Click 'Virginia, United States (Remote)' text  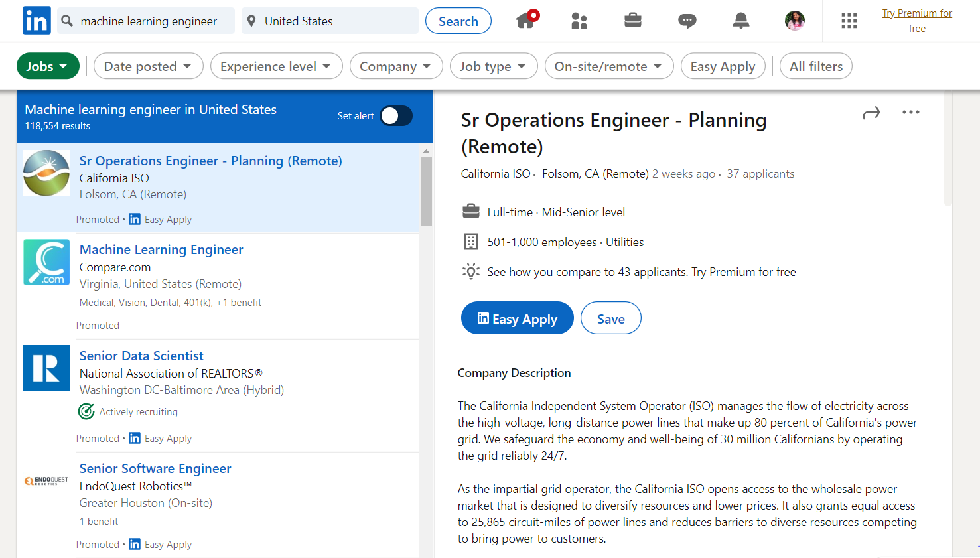click(x=161, y=284)
